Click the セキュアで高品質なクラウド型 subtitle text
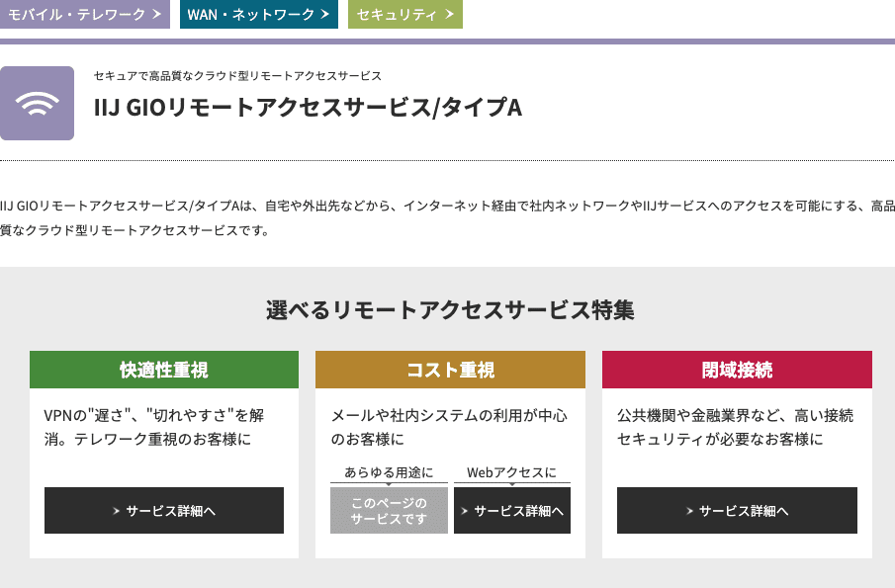895x588 pixels. [237, 75]
